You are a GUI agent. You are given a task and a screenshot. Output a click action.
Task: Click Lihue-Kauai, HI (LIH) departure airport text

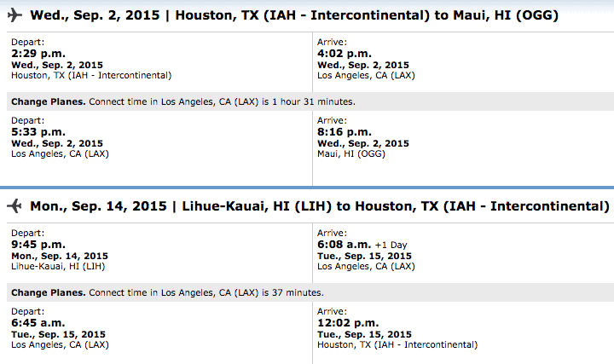click(58, 267)
